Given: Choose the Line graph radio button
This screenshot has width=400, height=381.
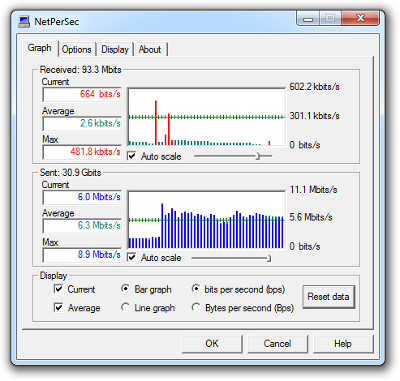Looking at the screenshot, I should [x=125, y=307].
